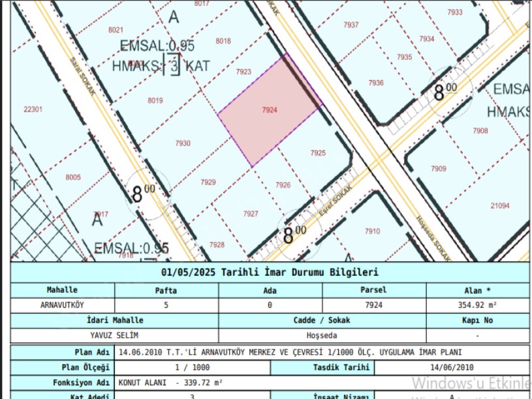Click parcel 7909 on the map
Screen dimensions: 532x399
(x=439, y=169)
